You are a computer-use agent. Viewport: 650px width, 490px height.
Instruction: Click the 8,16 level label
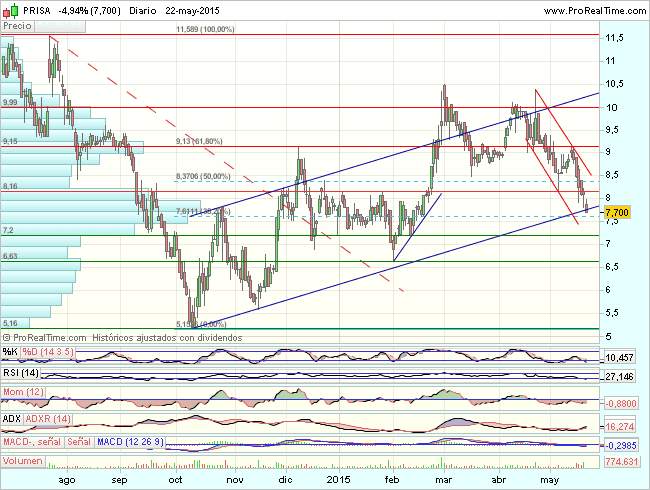pos(10,186)
